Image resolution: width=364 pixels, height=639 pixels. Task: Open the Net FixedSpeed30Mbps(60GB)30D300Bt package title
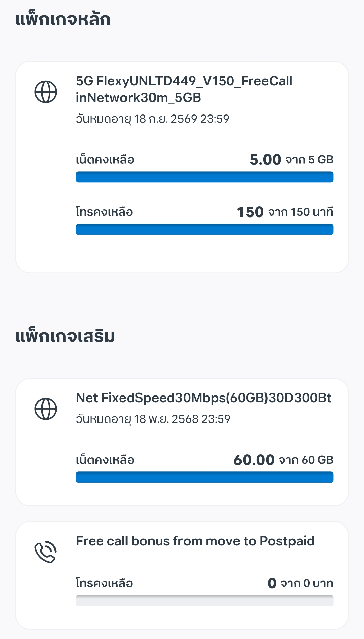point(203,398)
